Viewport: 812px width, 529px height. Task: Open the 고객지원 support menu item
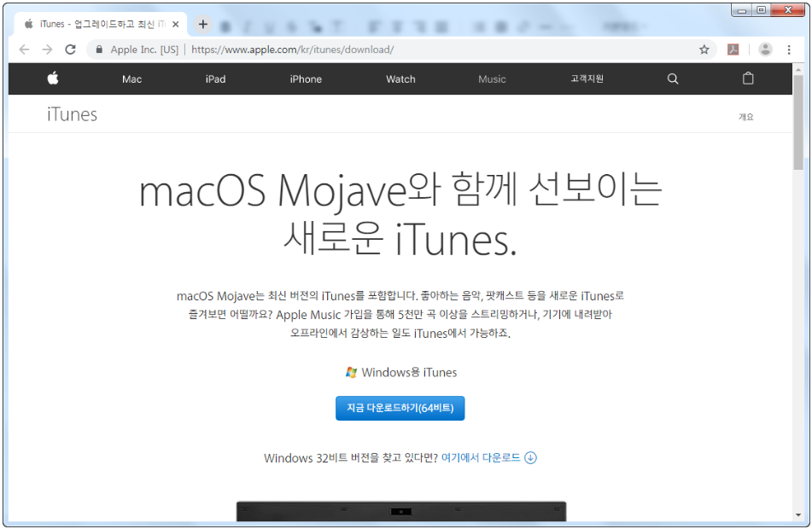pos(587,78)
